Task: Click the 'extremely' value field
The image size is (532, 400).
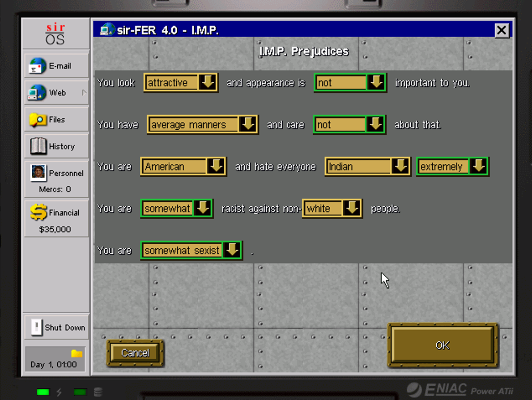Action: click(444, 166)
